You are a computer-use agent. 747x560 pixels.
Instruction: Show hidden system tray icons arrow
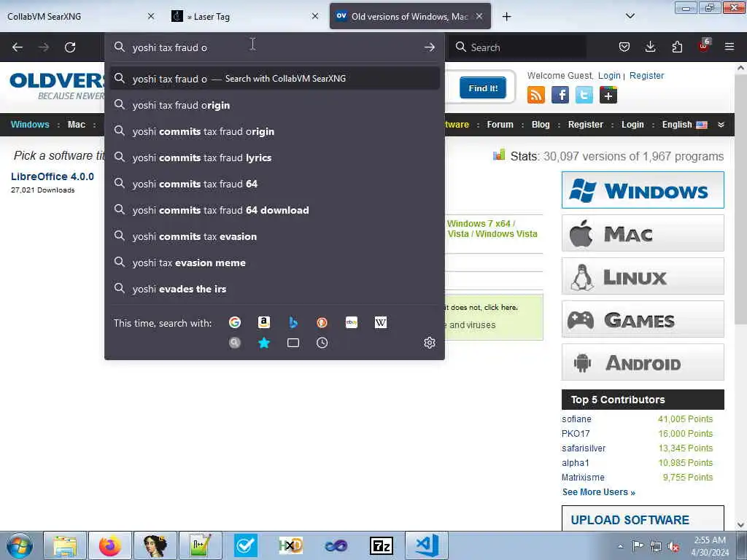(620, 546)
